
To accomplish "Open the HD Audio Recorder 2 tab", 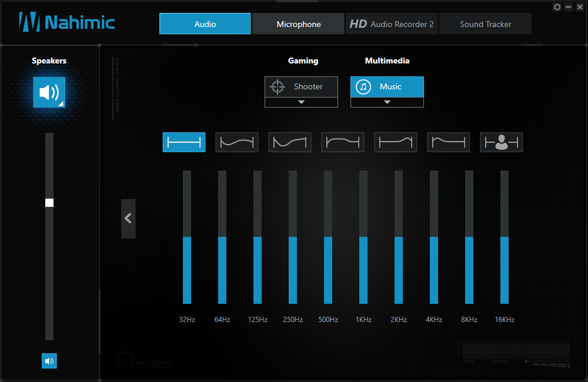I will pyautogui.click(x=392, y=24).
